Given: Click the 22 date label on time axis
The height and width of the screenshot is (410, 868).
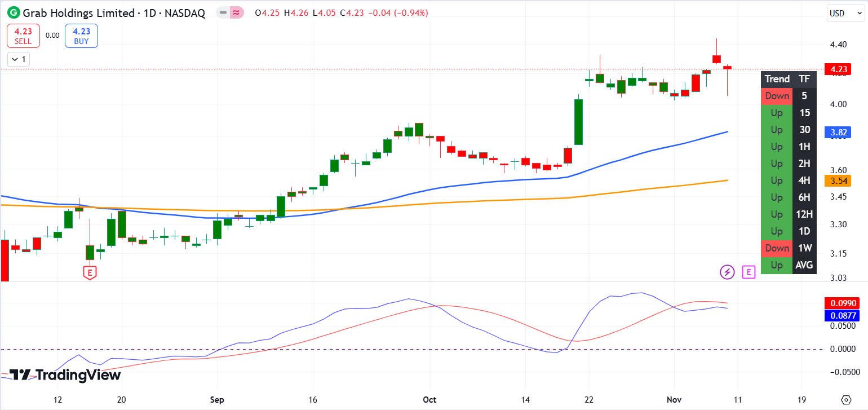Looking at the screenshot, I should click(x=589, y=400).
